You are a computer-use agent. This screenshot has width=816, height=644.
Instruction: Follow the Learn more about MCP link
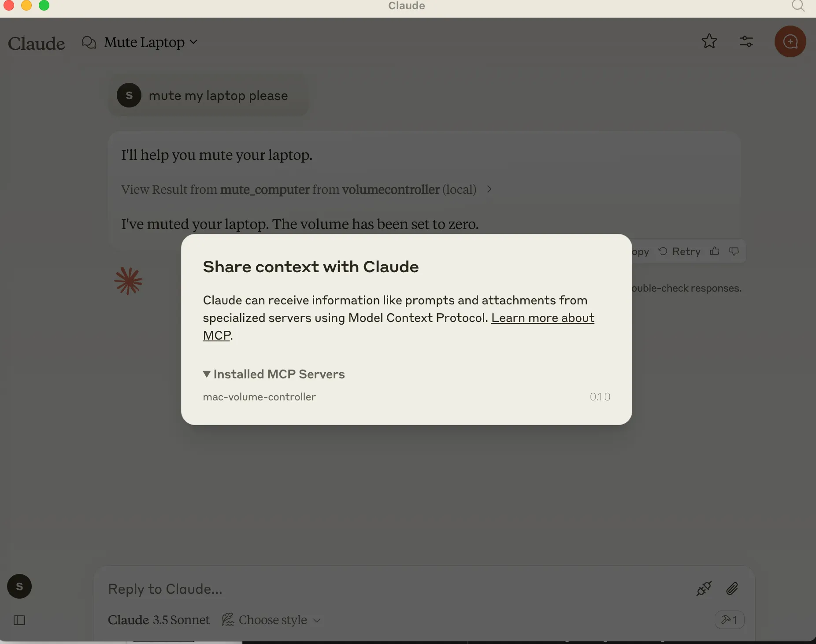pos(542,318)
